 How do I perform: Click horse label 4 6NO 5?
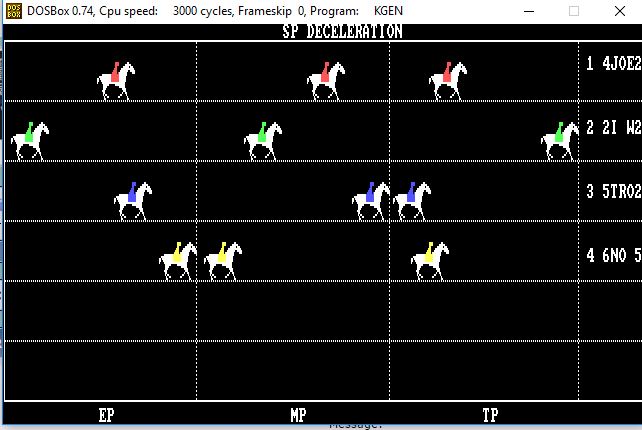[614, 255]
